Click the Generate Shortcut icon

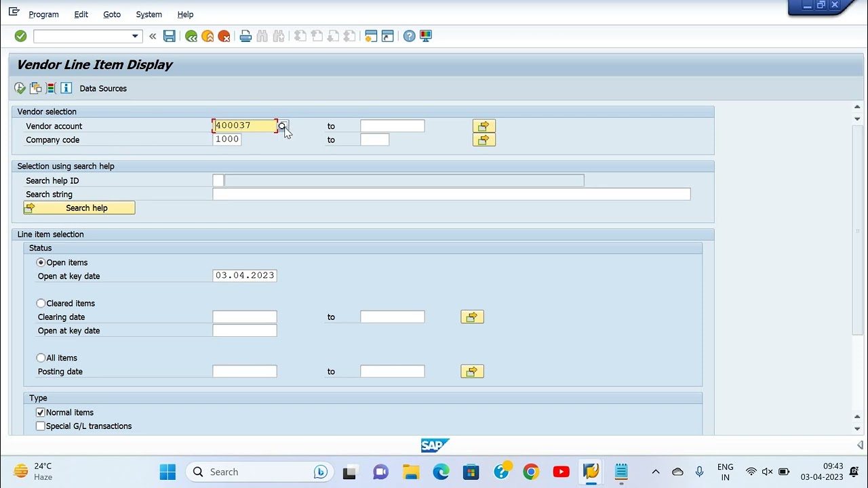[387, 36]
